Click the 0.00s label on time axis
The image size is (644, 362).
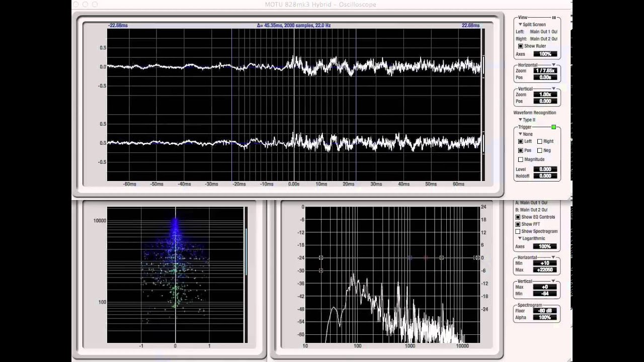[x=294, y=185]
